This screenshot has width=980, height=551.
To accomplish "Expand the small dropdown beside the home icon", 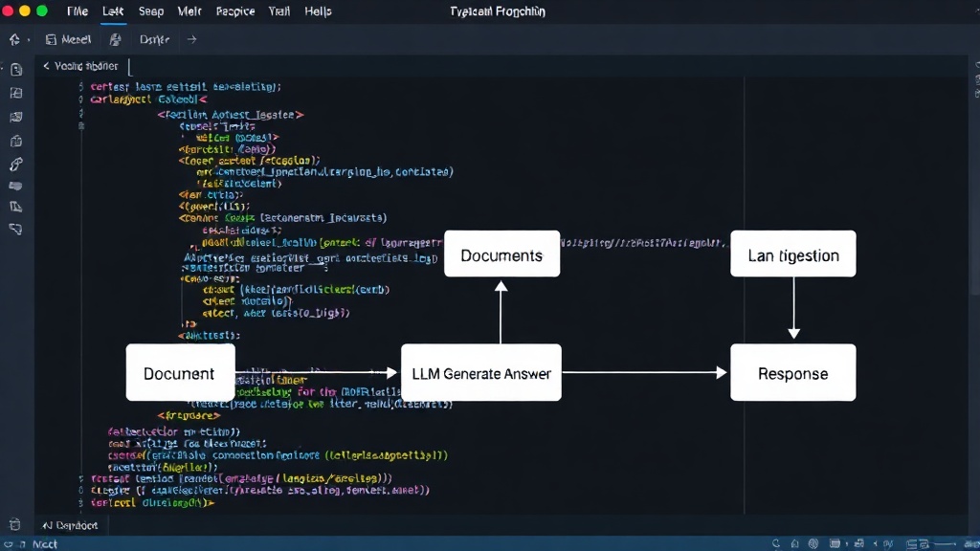I will pos(29,40).
